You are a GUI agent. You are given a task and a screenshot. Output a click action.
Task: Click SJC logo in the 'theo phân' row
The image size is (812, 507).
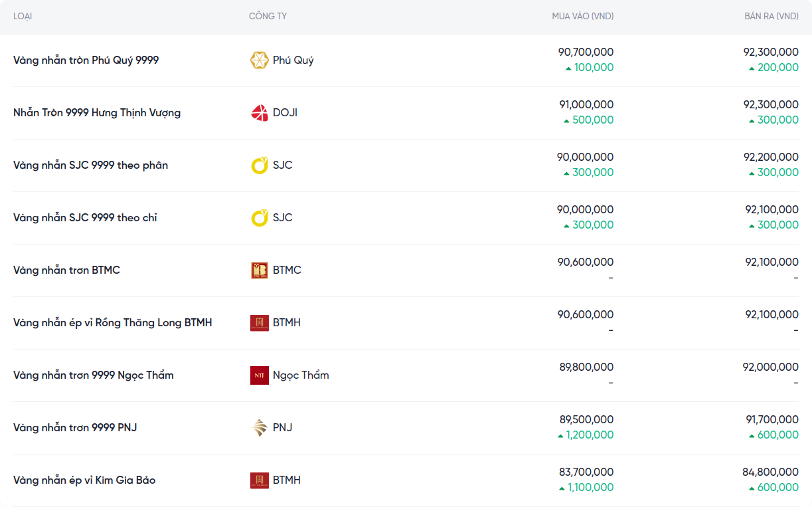coord(259,165)
